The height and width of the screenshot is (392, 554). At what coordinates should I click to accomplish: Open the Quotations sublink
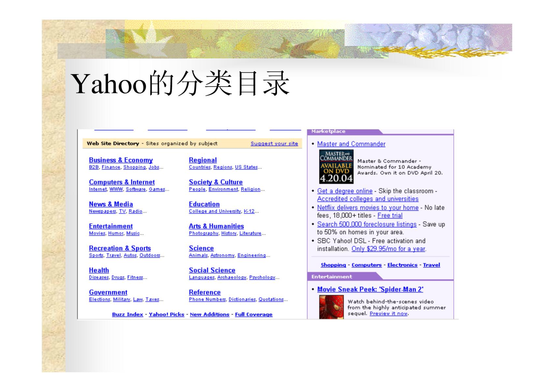(x=271, y=300)
